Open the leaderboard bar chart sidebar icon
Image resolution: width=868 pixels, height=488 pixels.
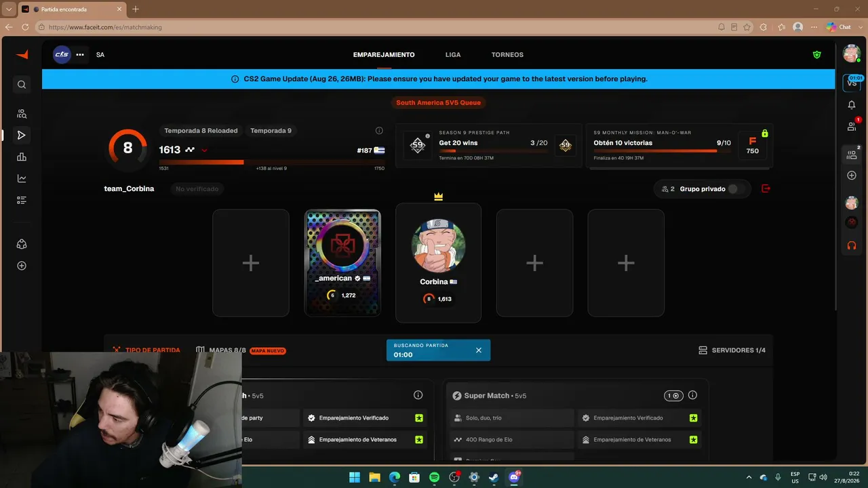[x=22, y=157]
